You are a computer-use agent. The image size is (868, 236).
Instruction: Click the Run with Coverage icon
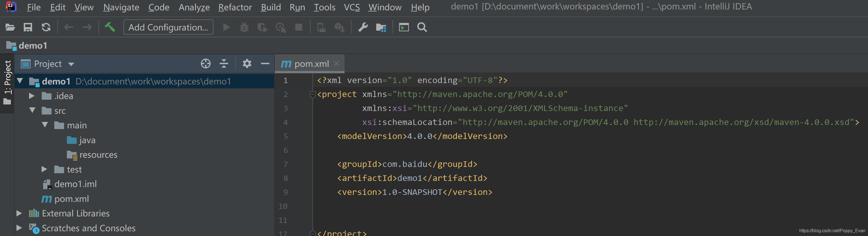point(262,27)
